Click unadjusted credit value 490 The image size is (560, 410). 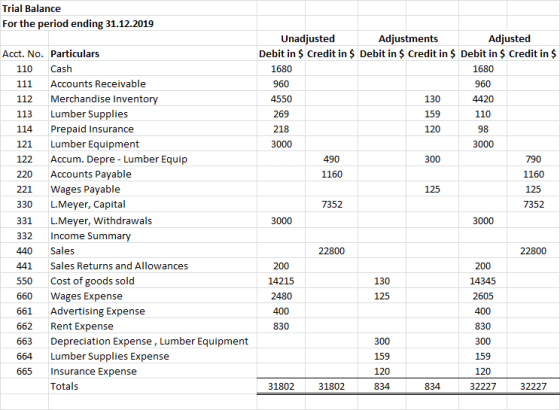(x=331, y=159)
